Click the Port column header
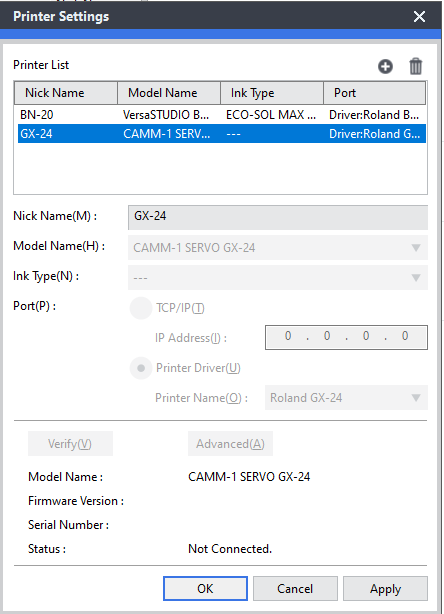This screenshot has width=444, height=614. click(x=375, y=93)
